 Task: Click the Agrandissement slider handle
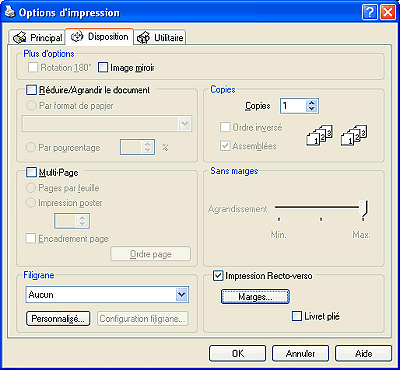click(365, 209)
